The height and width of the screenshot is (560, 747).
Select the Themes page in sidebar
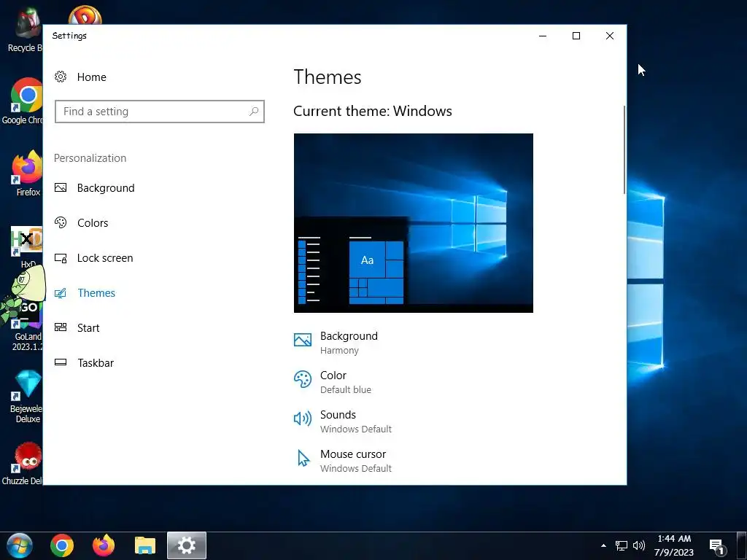96,293
